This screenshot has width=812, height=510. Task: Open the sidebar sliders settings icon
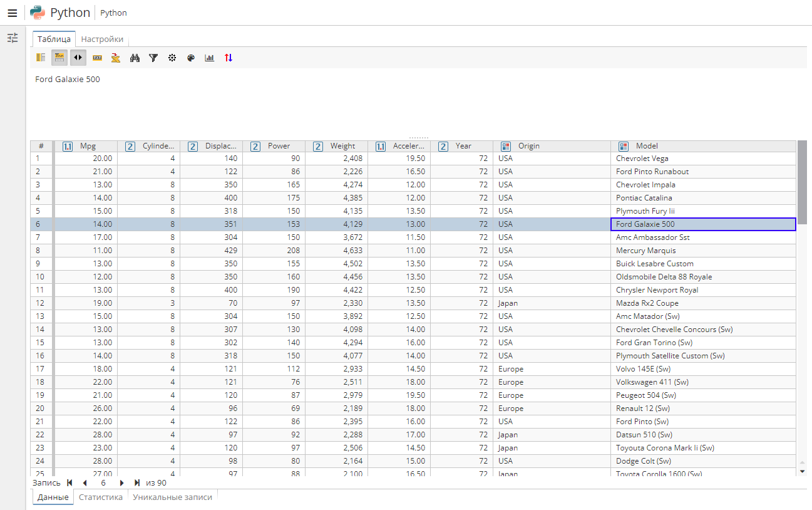point(13,38)
